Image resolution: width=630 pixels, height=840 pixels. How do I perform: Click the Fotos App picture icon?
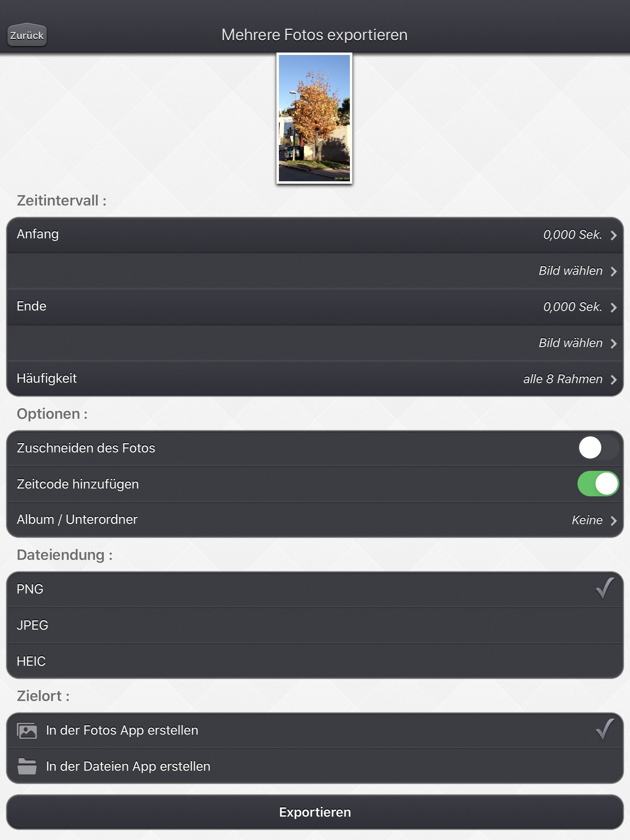coord(27,730)
